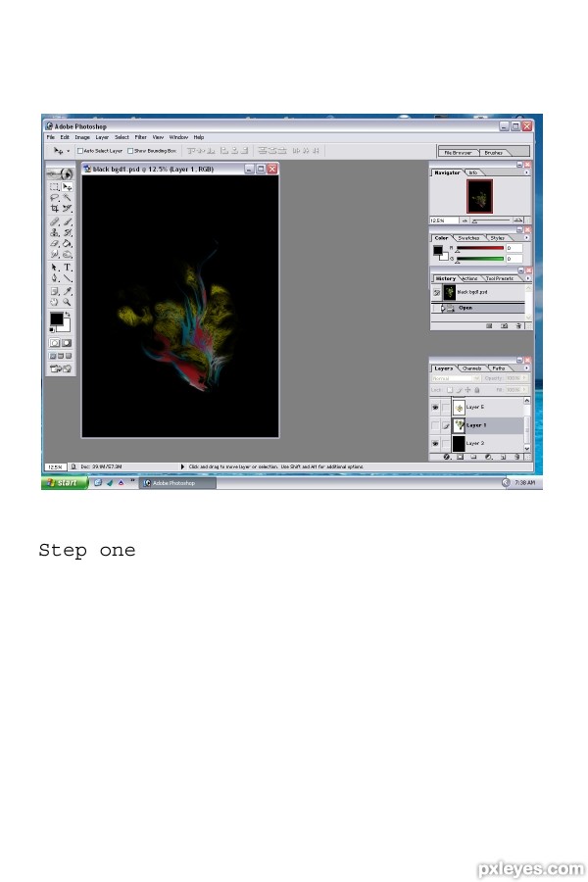Select the Lasso tool
Screen dimensions: 588x882
click(55, 198)
